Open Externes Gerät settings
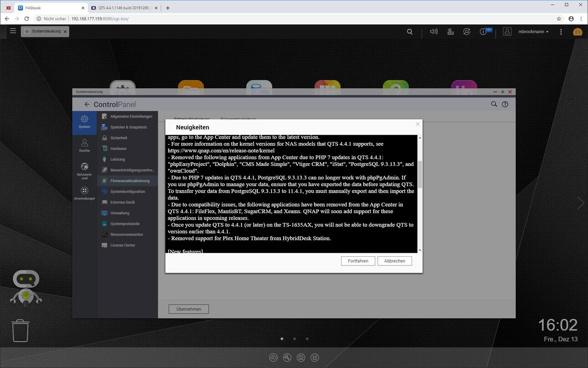588x368 pixels. click(128, 202)
